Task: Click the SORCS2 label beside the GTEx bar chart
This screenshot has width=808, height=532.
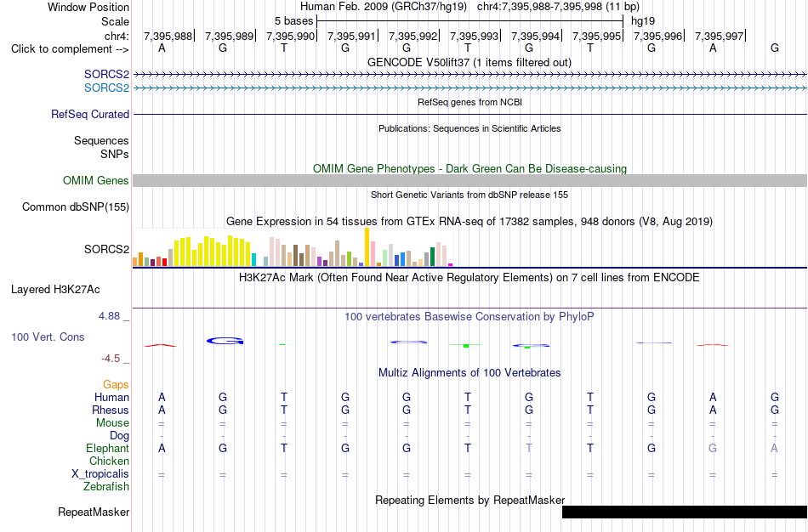Action: 106,249
